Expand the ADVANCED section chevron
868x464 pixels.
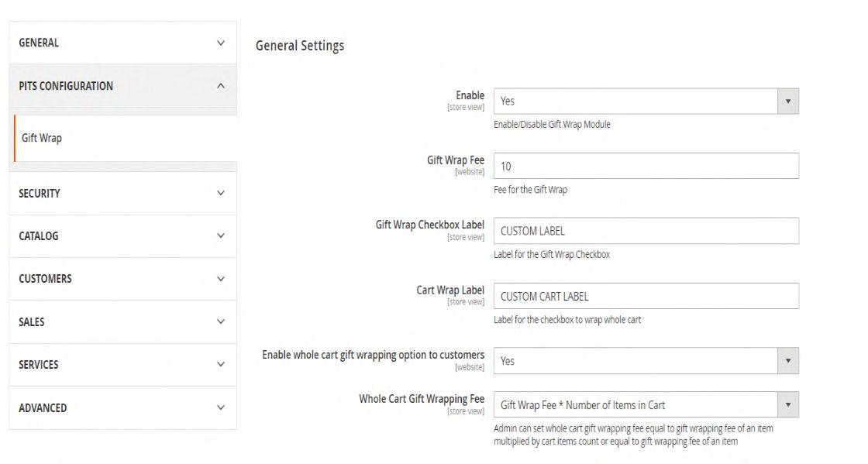[221, 408]
